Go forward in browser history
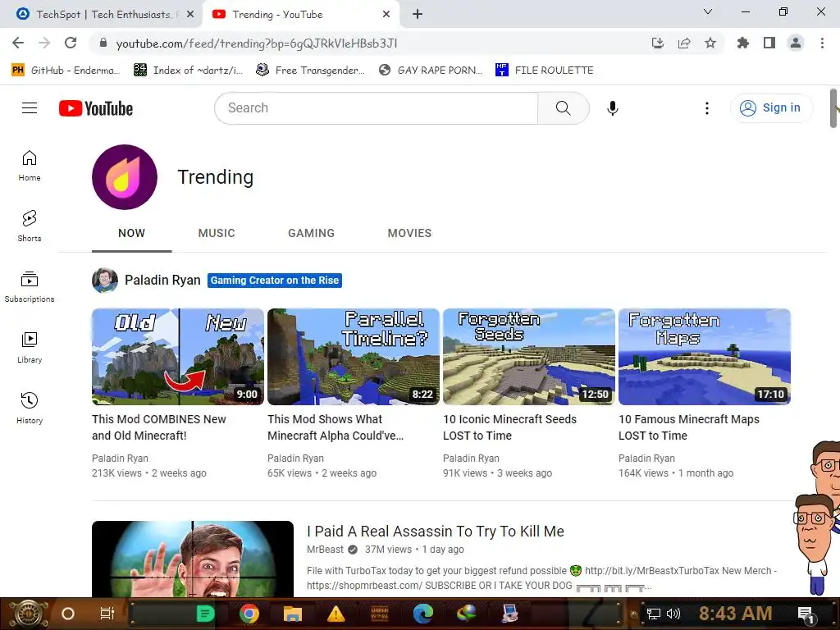The image size is (840, 630). (44, 43)
